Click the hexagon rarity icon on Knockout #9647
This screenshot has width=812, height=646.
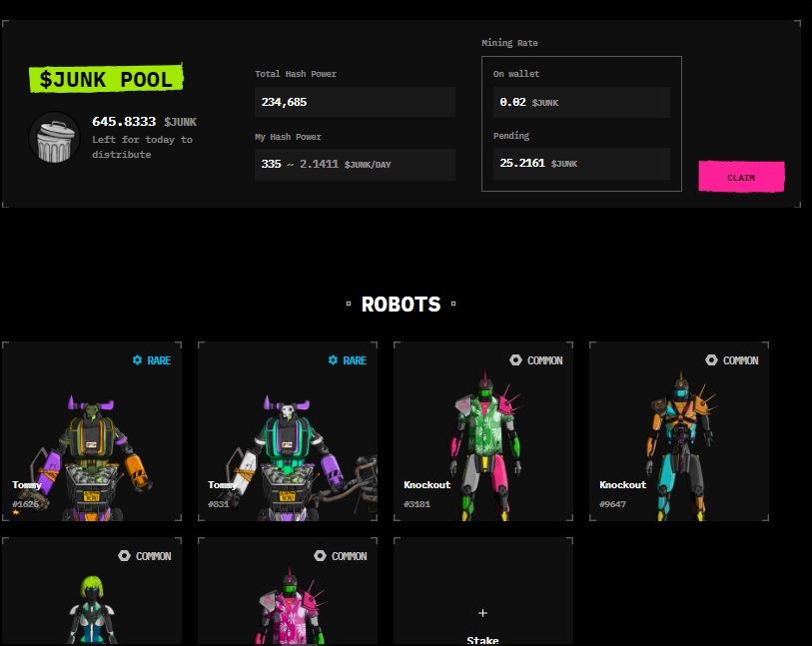click(x=711, y=360)
